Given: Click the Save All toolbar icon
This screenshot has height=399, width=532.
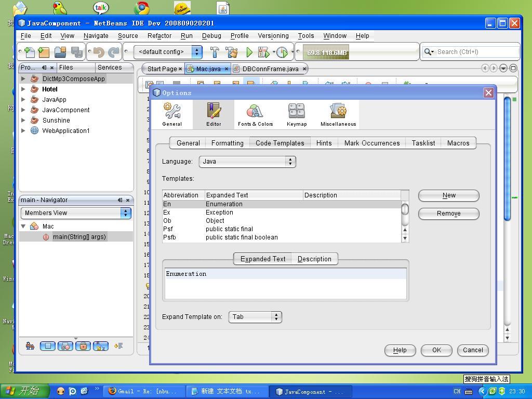Looking at the screenshot, I should pos(77,52).
